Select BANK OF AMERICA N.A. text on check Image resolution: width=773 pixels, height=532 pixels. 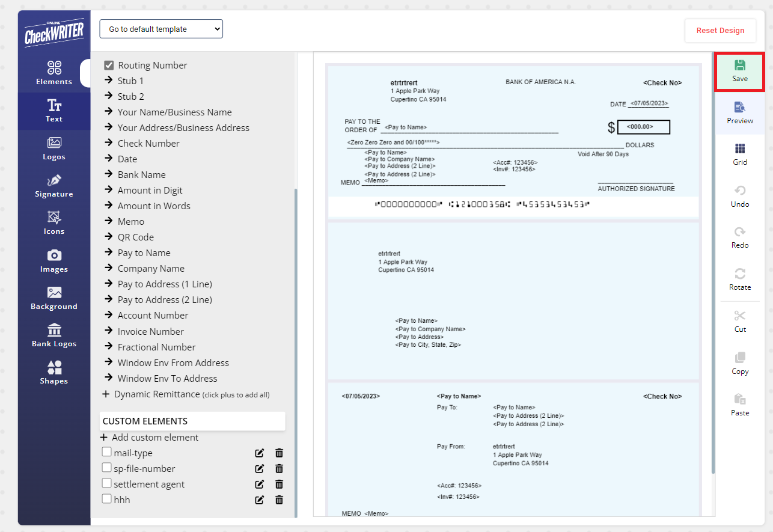(x=540, y=82)
